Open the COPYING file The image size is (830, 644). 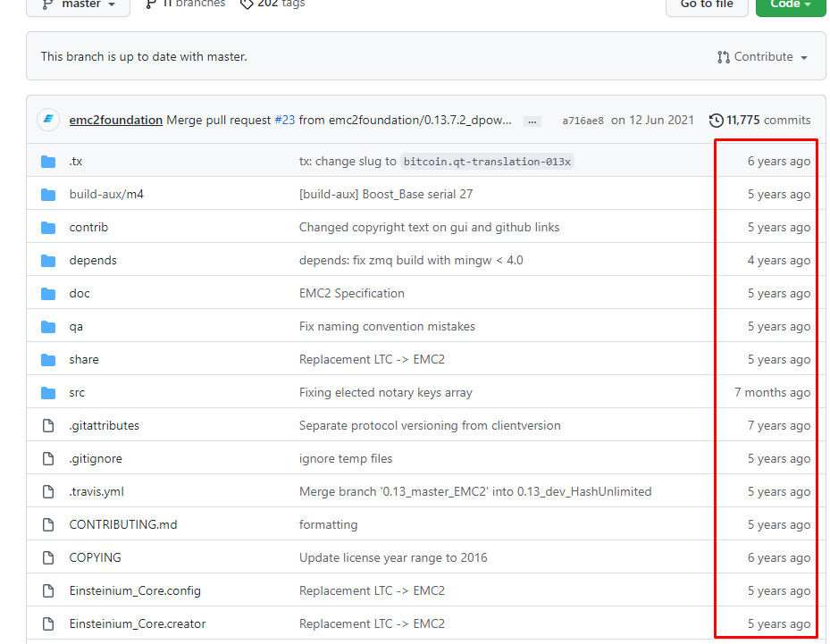[96, 557]
